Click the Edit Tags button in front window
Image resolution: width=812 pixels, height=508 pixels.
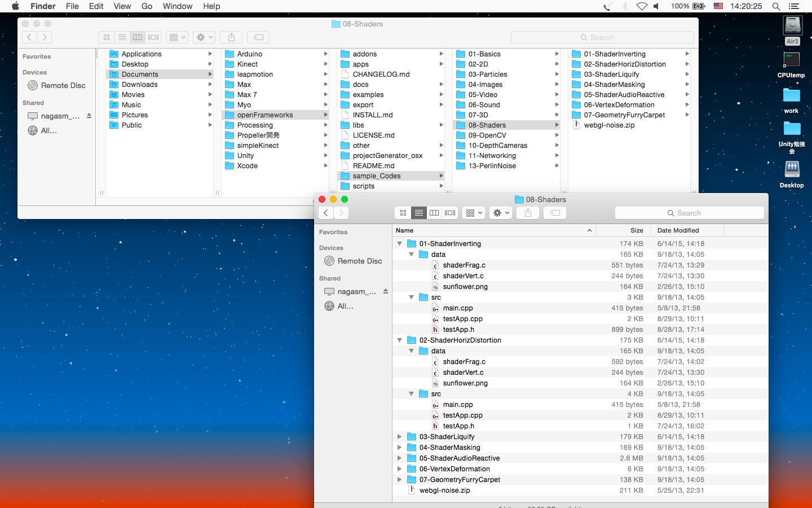(555, 213)
